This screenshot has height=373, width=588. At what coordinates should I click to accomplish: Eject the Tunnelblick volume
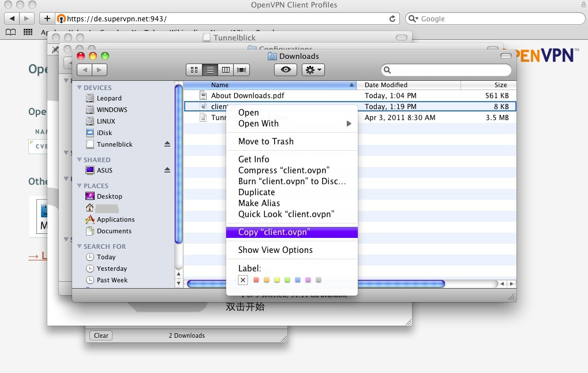coord(167,144)
